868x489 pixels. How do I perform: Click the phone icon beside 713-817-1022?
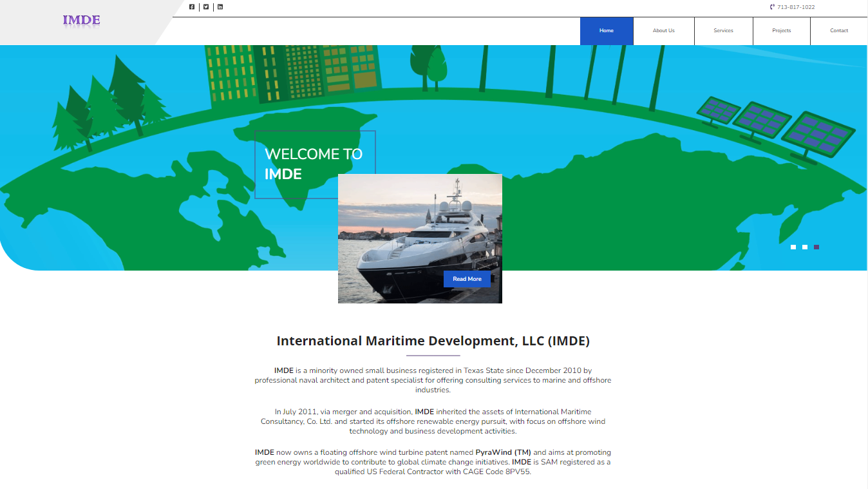pyautogui.click(x=772, y=7)
